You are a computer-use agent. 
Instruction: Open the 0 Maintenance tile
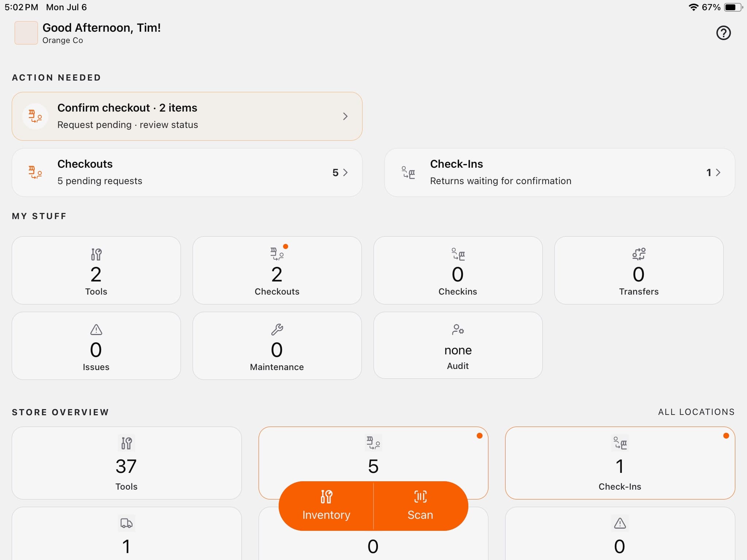277,346
